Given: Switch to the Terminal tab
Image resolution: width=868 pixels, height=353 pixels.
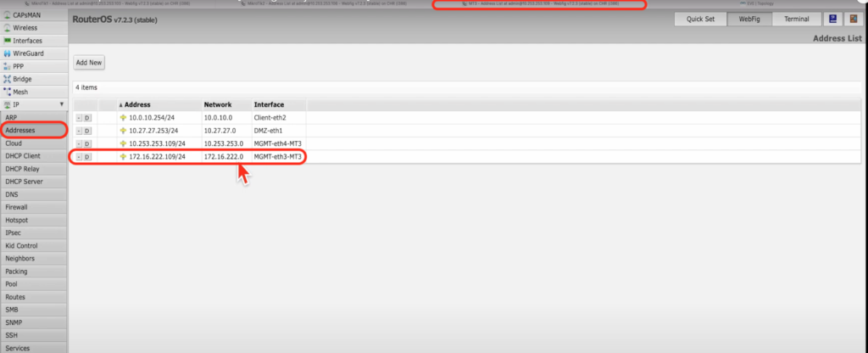Looking at the screenshot, I should click(798, 19).
